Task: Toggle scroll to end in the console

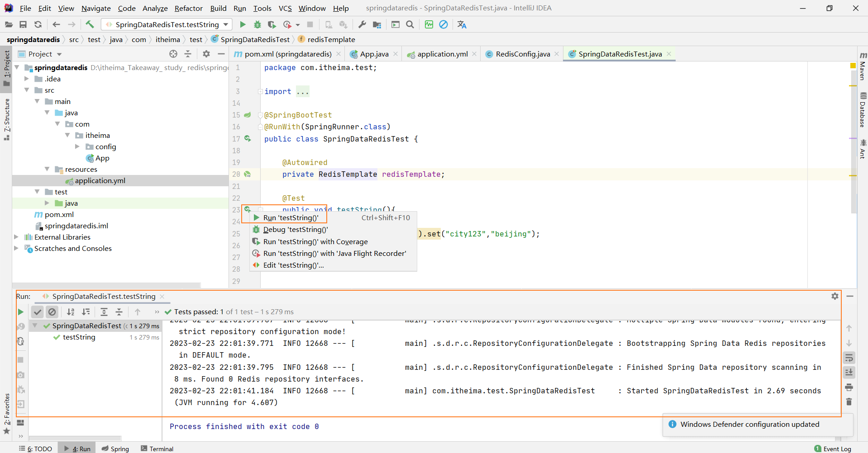Action: coord(849,372)
